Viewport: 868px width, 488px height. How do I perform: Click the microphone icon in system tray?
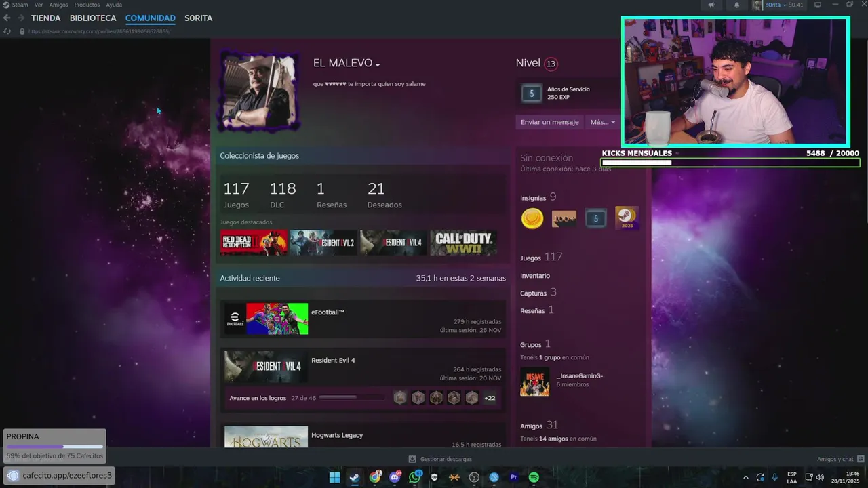tap(774, 477)
